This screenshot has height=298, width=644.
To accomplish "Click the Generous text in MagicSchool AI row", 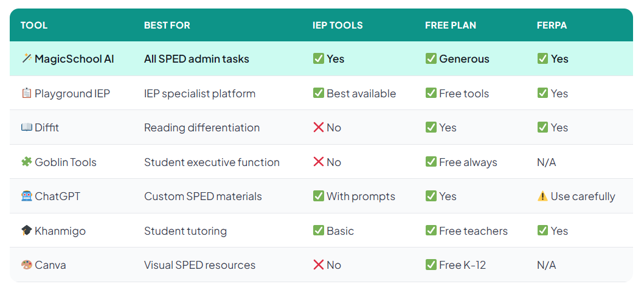I will (x=464, y=59).
